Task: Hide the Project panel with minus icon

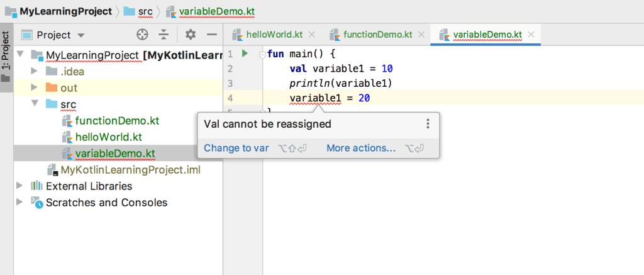Action: [212, 35]
